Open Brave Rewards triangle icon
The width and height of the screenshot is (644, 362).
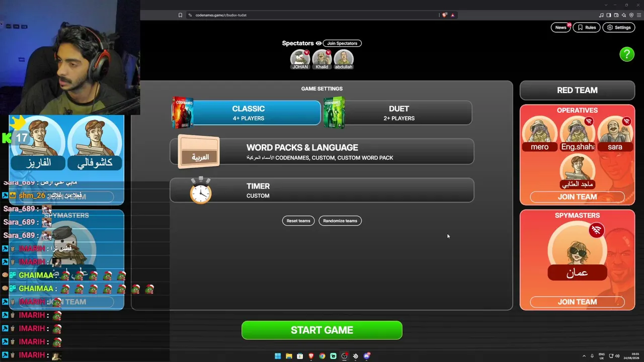pos(452,15)
